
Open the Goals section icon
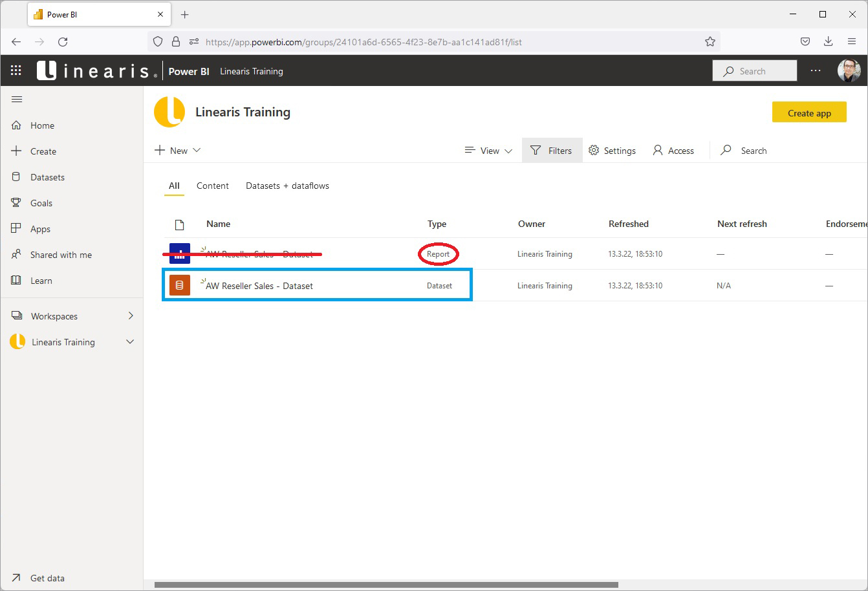pyautogui.click(x=17, y=202)
